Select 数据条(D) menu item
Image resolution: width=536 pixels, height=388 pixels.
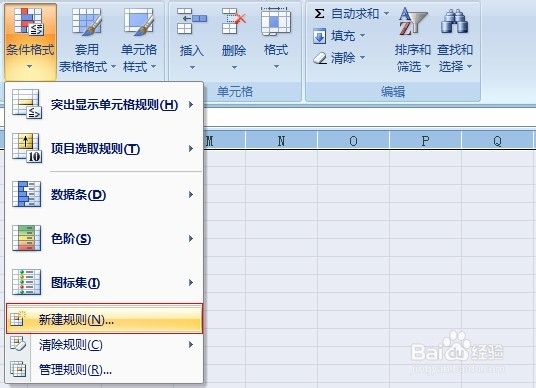[105, 195]
